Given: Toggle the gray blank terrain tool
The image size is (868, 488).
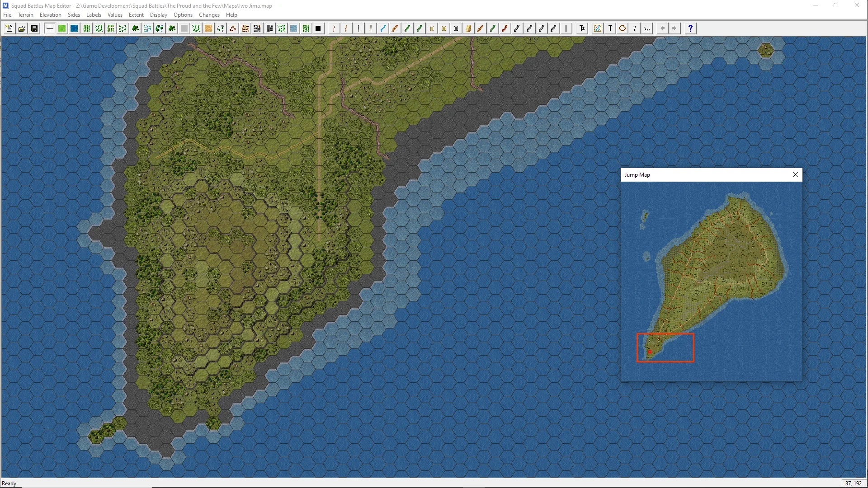Looking at the screenshot, I should [184, 28].
